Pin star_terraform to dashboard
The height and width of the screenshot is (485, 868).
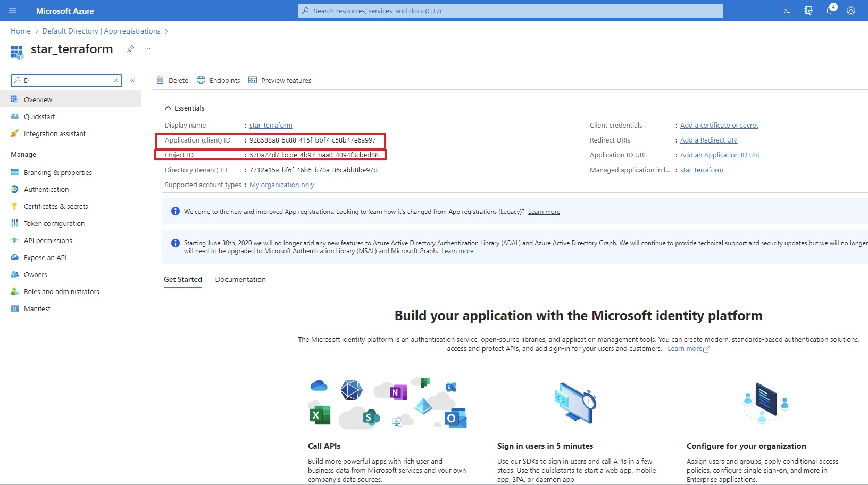(130, 49)
